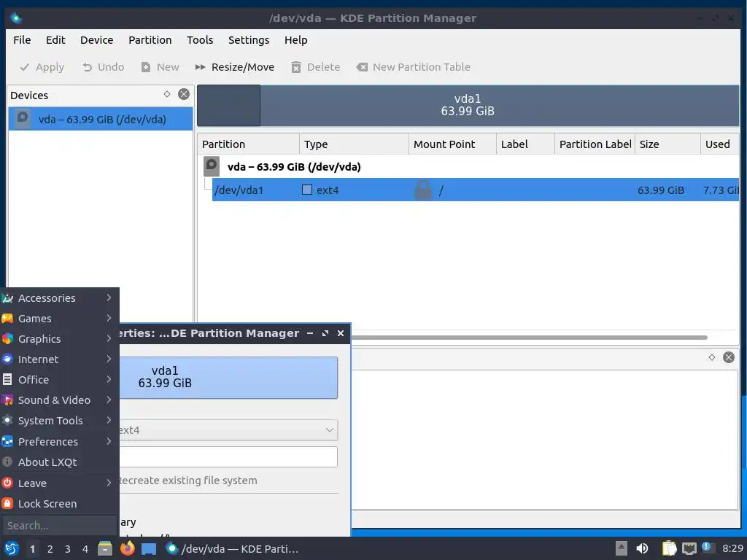The image size is (747, 560).
Task: Click the show desktop taskbar icon
Action: (149, 549)
